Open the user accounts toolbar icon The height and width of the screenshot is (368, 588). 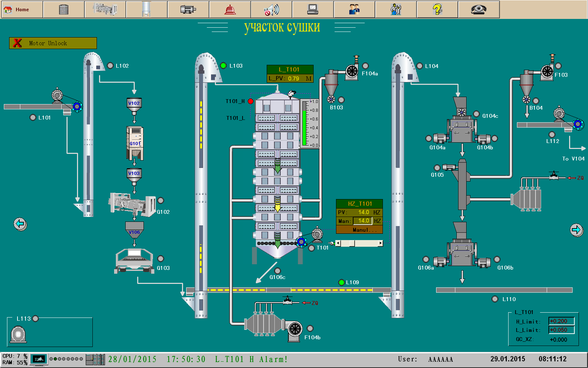pyautogui.click(x=354, y=9)
